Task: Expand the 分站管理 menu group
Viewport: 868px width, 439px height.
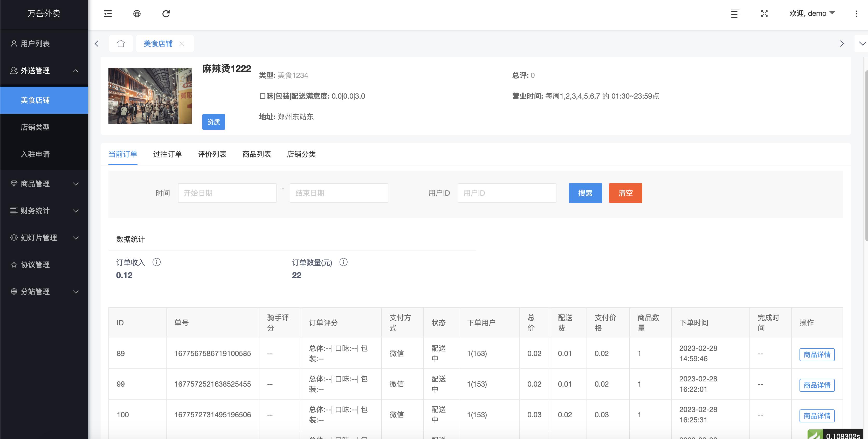Action: 44,291
